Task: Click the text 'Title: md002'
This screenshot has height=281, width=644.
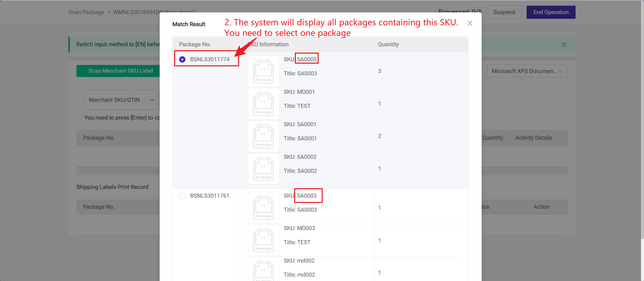Action: [299, 275]
